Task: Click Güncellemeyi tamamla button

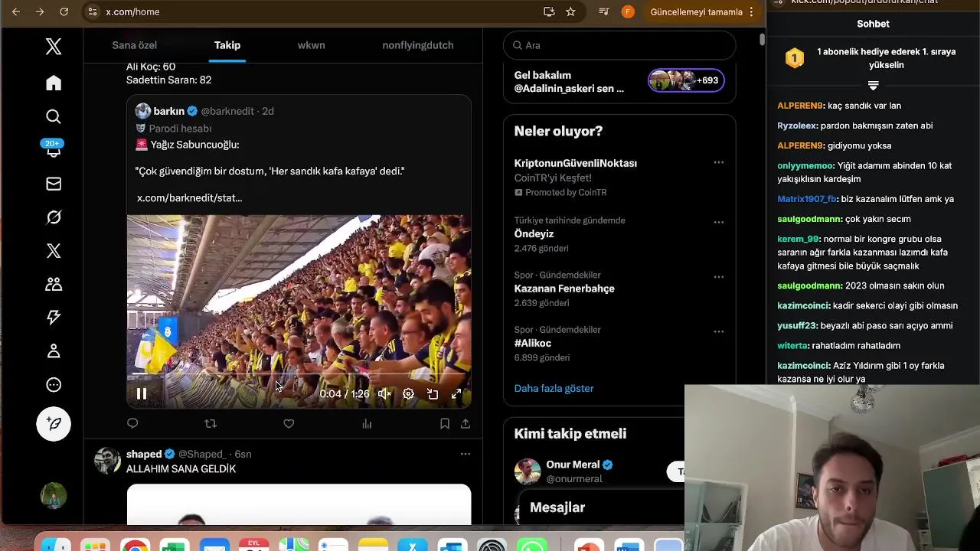Action: 696,11
